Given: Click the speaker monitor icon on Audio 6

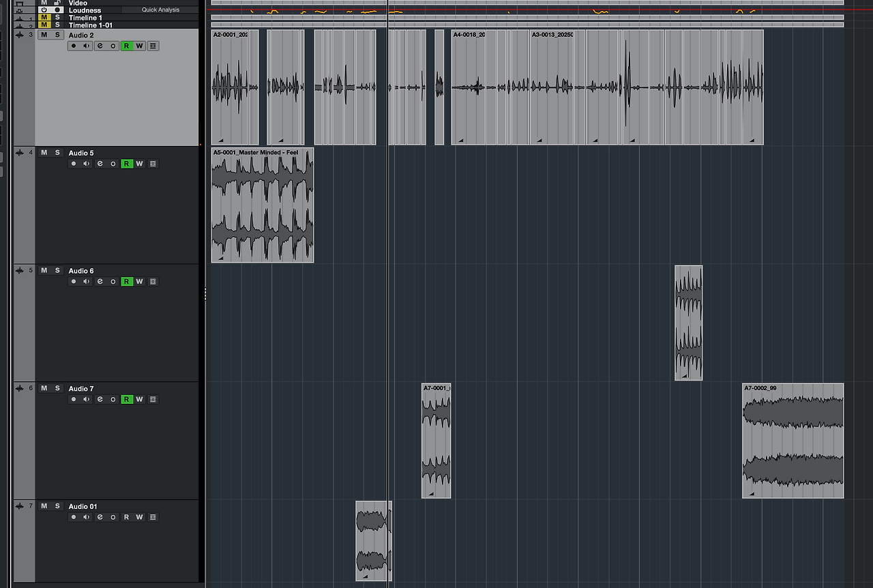Looking at the screenshot, I should (86, 281).
